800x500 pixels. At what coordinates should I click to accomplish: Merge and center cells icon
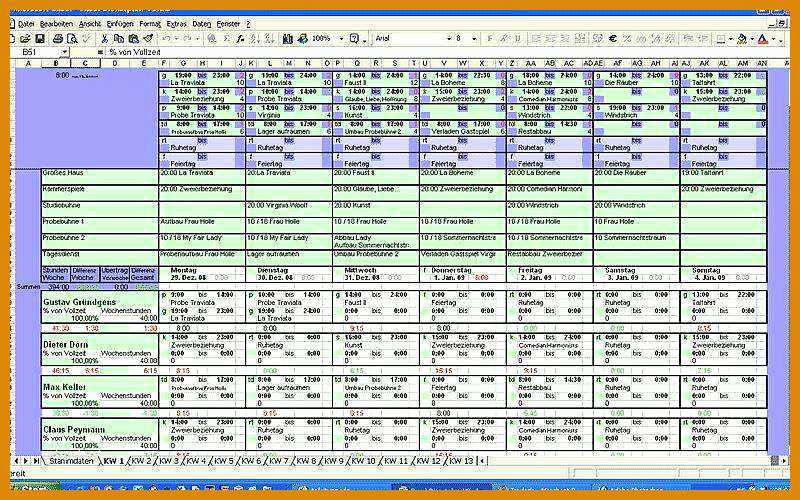(580, 39)
